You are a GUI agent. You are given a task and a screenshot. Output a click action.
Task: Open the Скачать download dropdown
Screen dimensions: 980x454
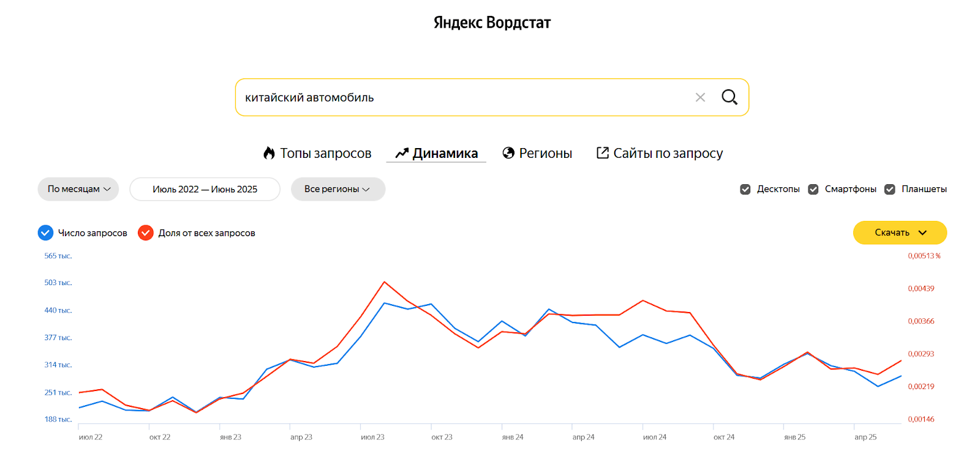899,233
